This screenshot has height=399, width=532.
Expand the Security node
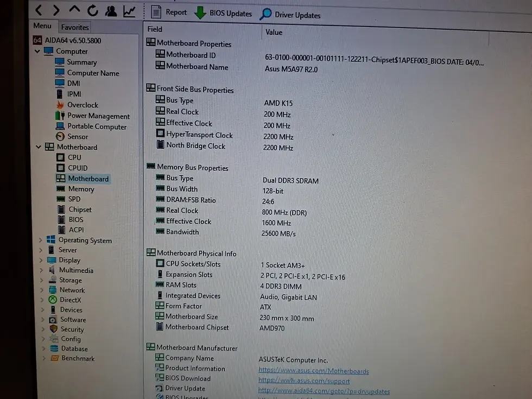(x=43, y=329)
